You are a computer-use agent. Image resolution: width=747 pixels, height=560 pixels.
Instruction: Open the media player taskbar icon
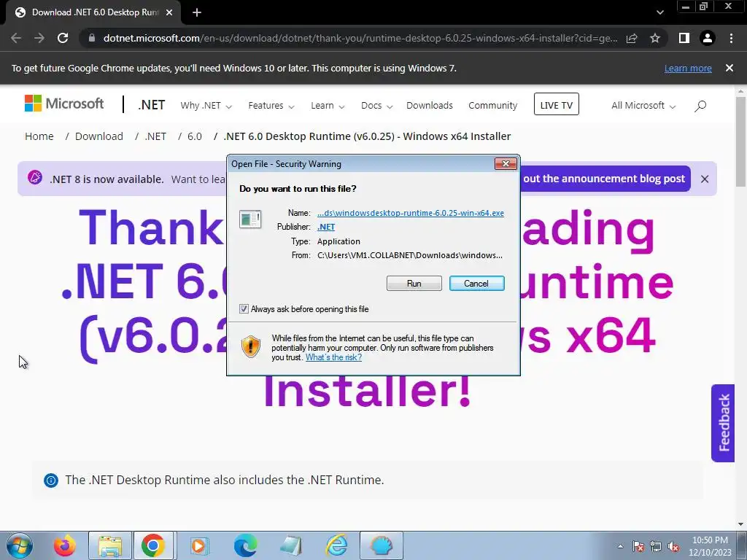198,545
